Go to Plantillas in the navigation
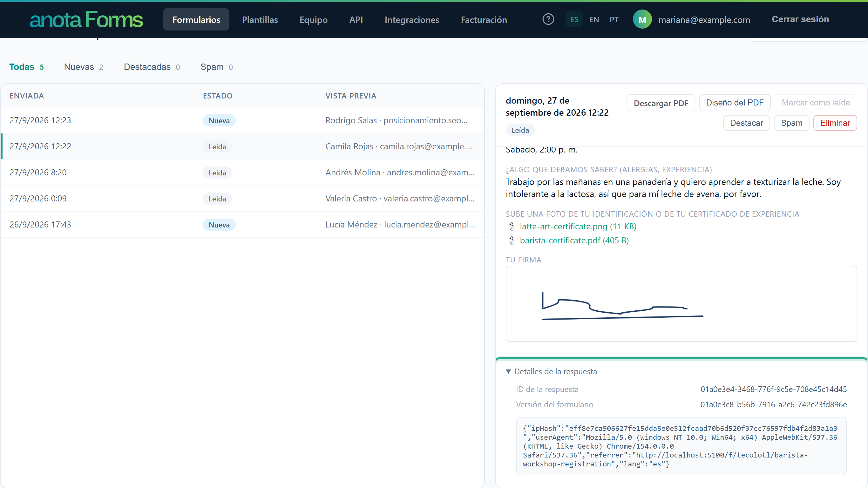Image resolution: width=868 pixels, height=488 pixels. (x=260, y=20)
